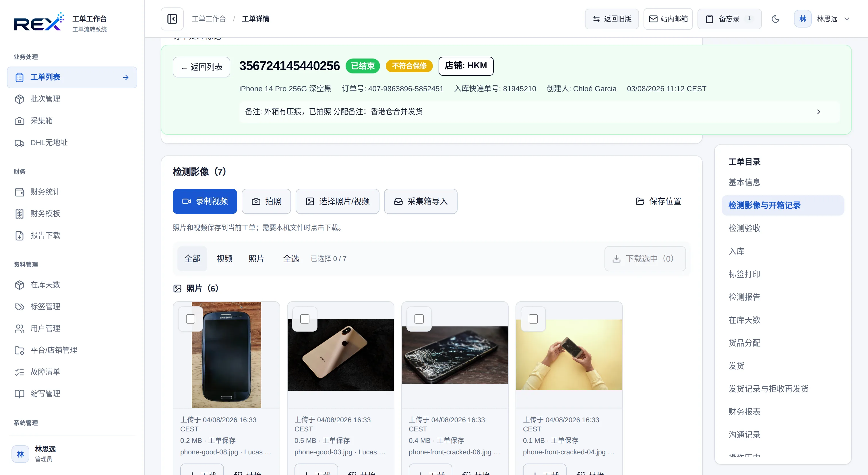
Task: Tick checkbox on phone-front-cracked-04.jpg photo
Action: [533, 319]
